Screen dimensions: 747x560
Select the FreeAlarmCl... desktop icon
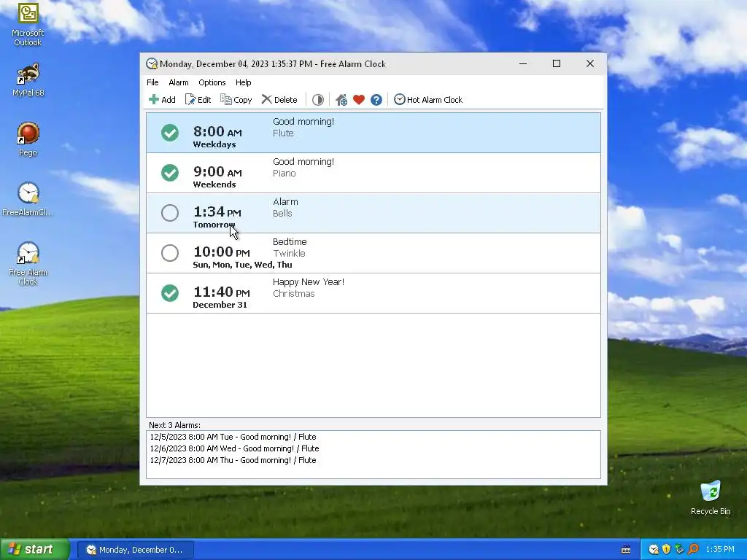(28, 199)
